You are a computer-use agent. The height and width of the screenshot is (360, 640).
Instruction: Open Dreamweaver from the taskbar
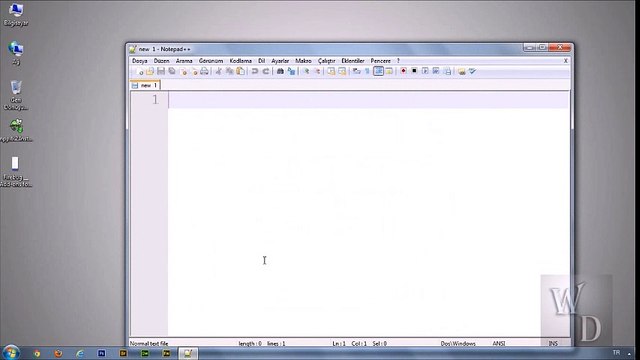coord(145,353)
